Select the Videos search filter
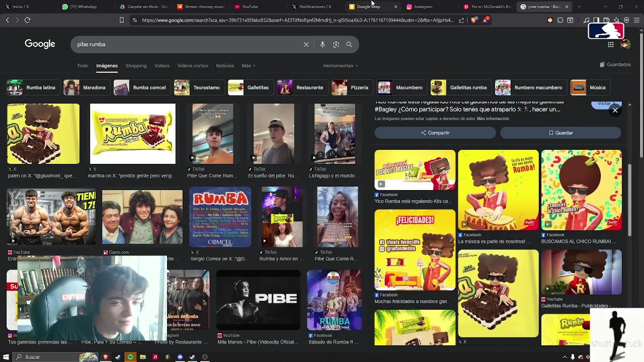The height and width of the screenshot is (362, 644). [162, 65]
